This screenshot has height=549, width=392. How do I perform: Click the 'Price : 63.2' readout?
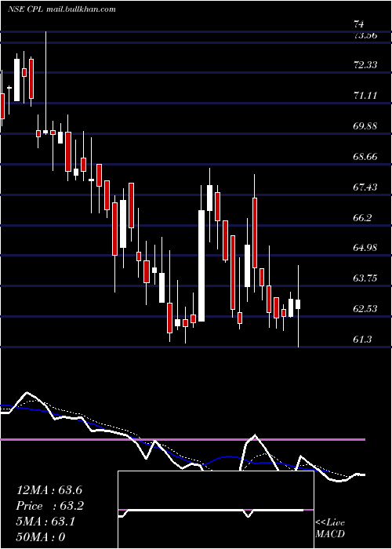[50, 506]
